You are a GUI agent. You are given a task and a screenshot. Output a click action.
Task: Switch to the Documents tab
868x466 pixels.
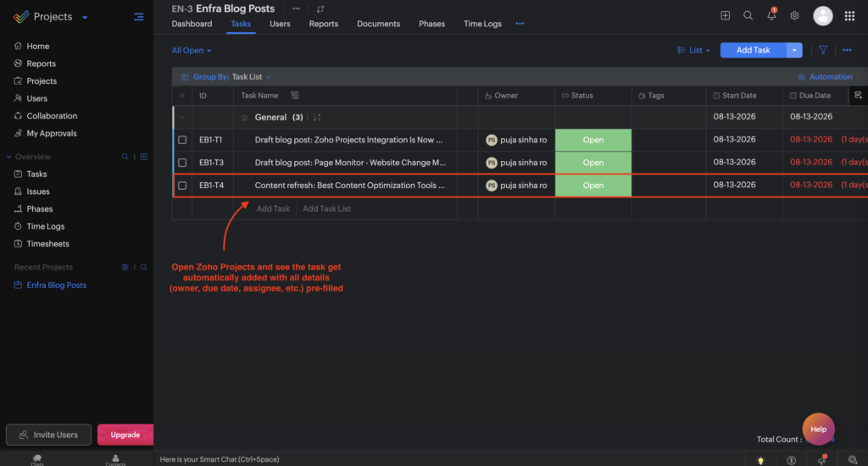[378, 24]
